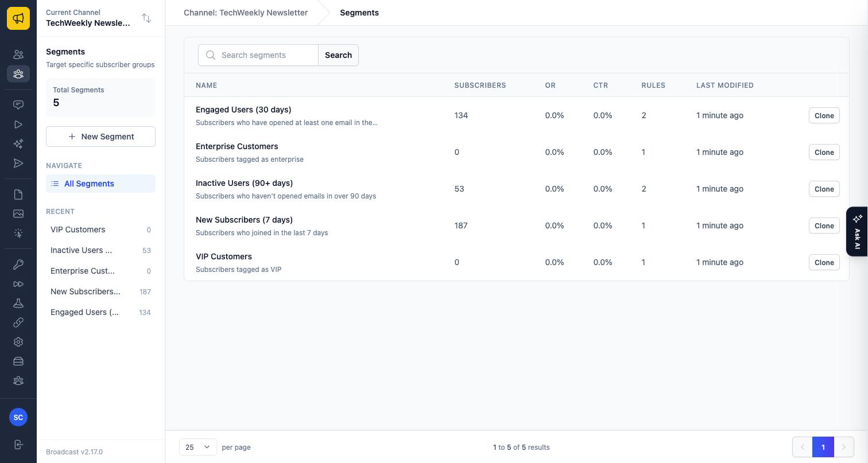Screen dimensions: 868x463
Task: Click the logout icon at sidebar bottom
Action: tap(18, 445)
